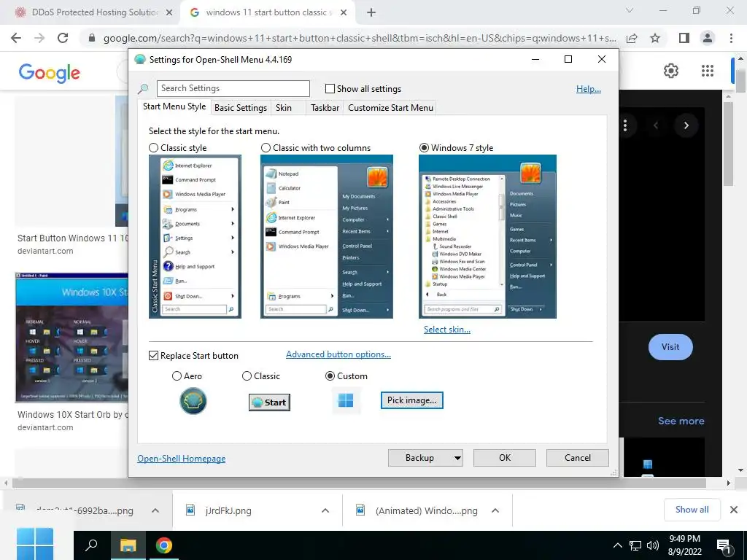The height and width of the screenshot is (560, 747).
Task: Bookmark this page with the star icon
Action: (x=655, y=38)
